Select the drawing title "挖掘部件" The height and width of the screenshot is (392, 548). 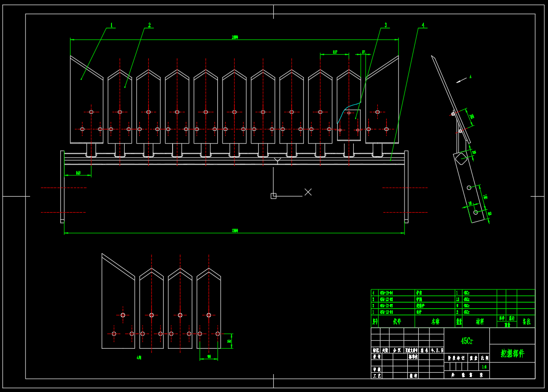[512, 353]
